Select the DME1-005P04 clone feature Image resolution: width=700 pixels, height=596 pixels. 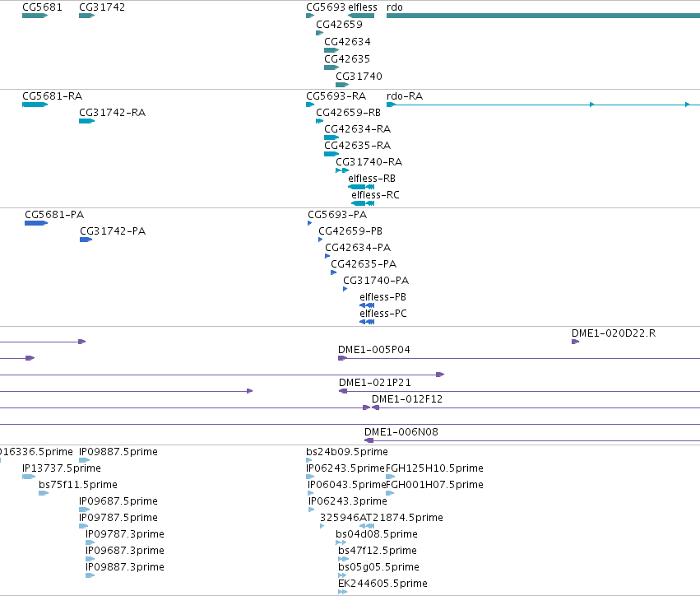519,358
